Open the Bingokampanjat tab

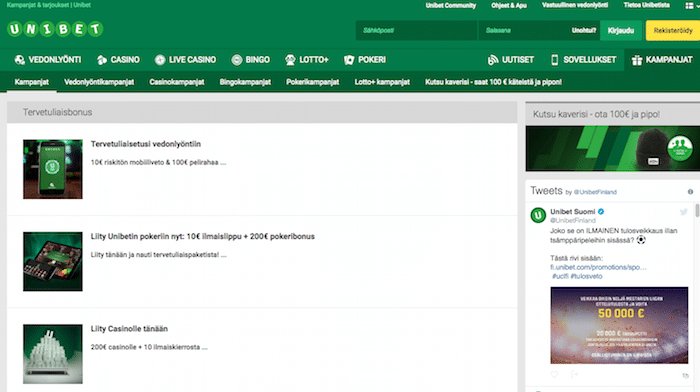click(x=245, y=82)
